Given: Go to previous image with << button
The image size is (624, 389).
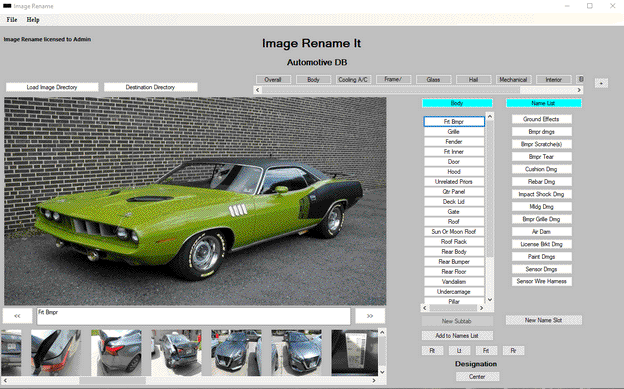Looking at the screenshot, I should point(17,316).
